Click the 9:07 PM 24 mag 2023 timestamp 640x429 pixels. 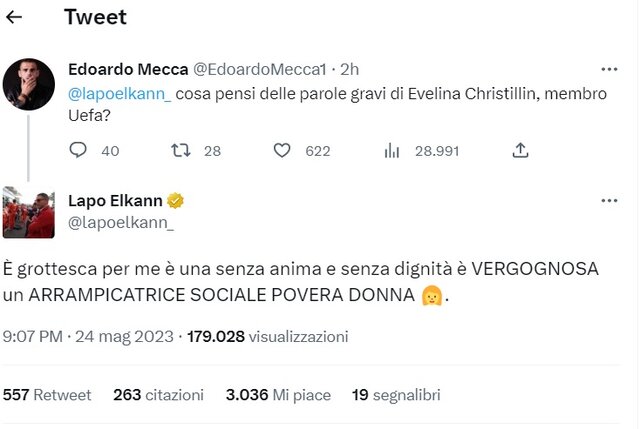click(88, 337)
